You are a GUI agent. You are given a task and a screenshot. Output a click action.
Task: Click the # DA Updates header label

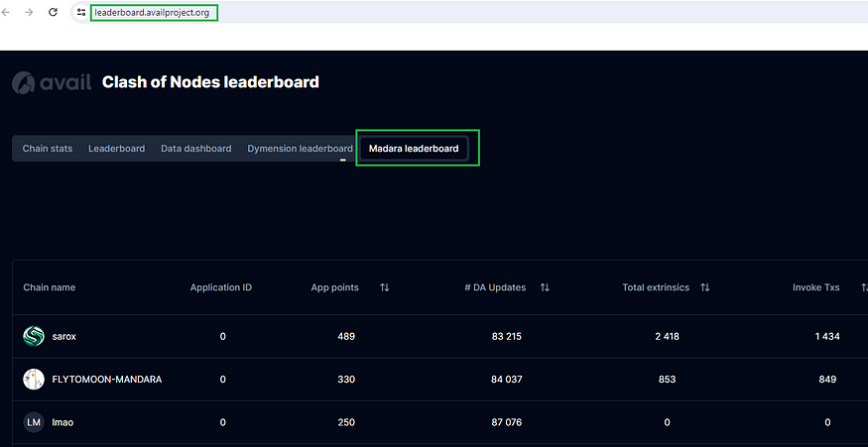[495, 287]
